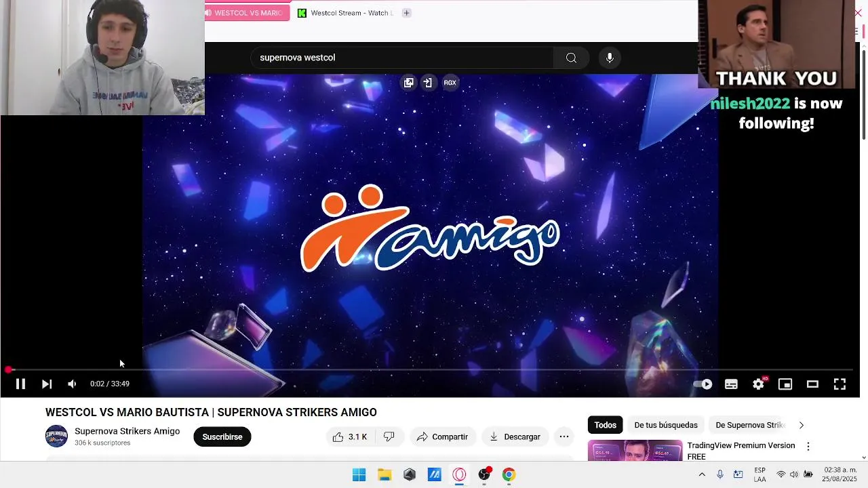Go fullscreen with the fullscreen icon
The image size is (868, 488).
(x=840, y=384)
